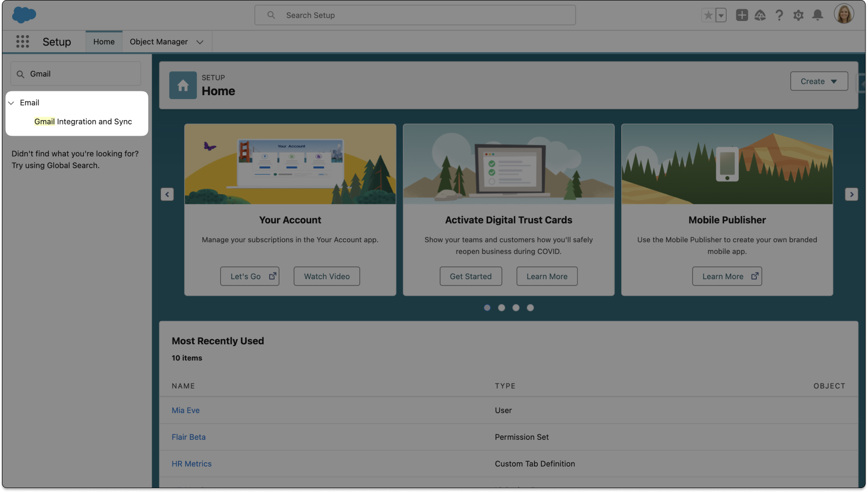Open the Create dropdown button
The width and height of the screenshot is (868, 492).
(819, 81)
